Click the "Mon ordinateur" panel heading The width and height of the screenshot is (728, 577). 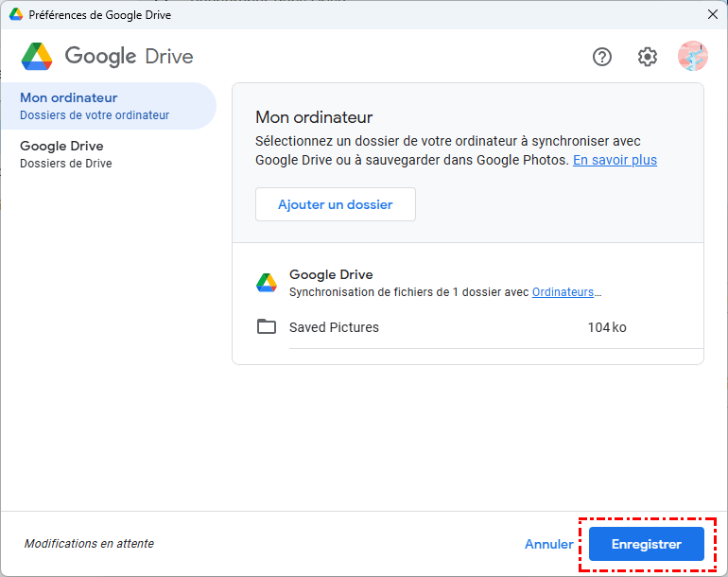pos(314,117)
